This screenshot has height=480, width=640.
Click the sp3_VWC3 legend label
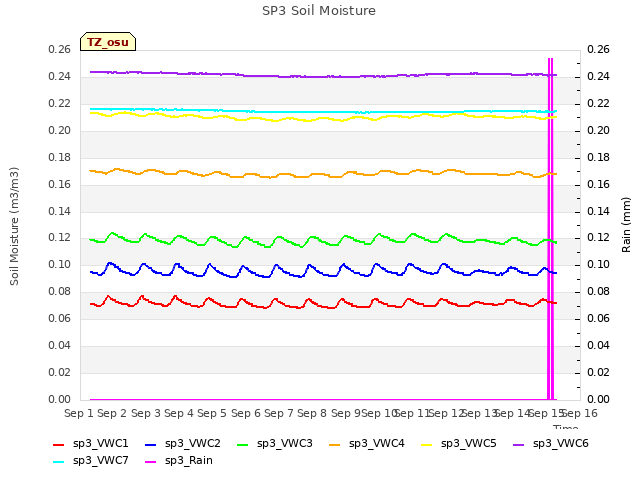coord(284,443)
